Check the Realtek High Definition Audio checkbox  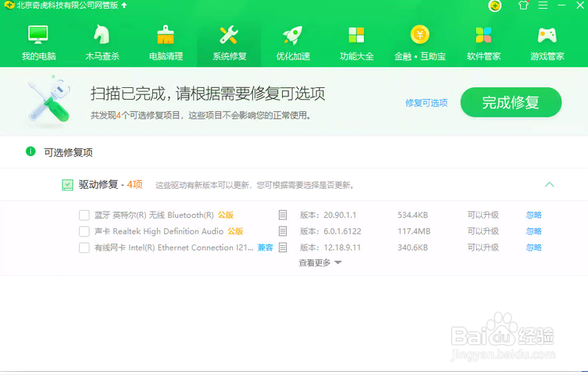click(84, 232)
